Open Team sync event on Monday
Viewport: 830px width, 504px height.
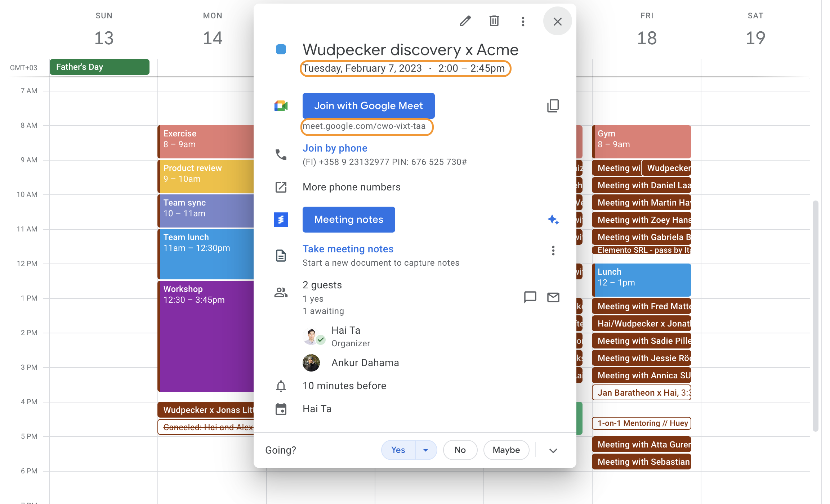click(206, 211)
